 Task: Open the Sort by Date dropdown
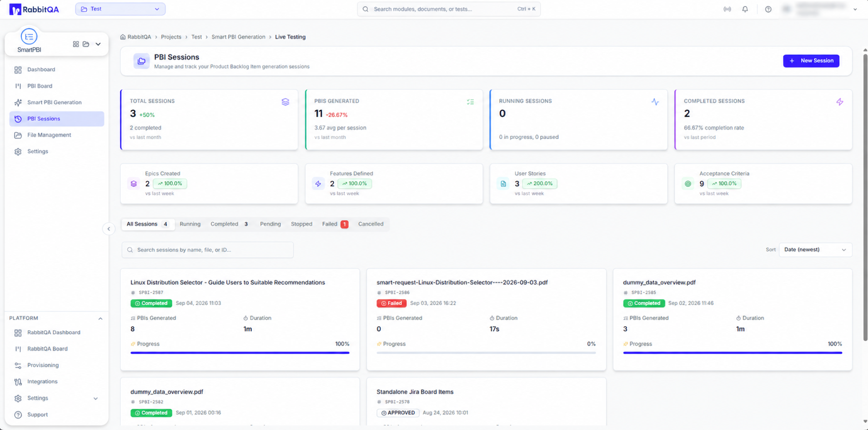pos(815,250)
